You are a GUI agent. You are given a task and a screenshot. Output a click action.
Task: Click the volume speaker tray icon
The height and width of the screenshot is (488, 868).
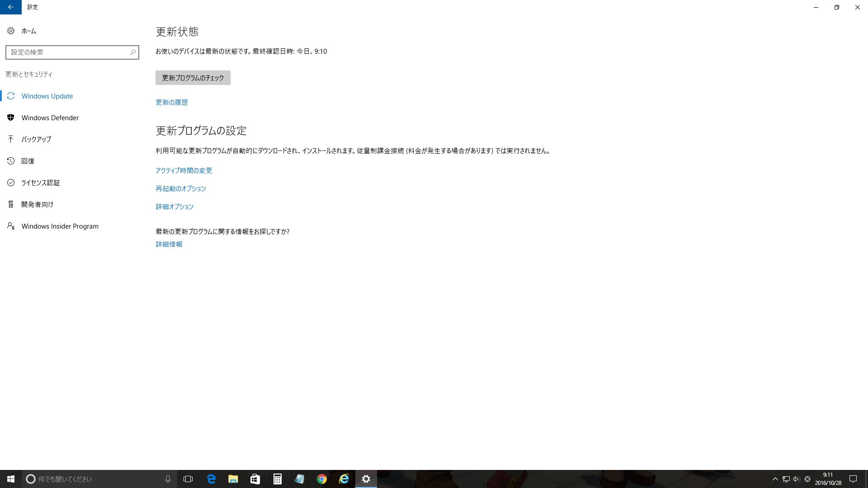(797, 479)
